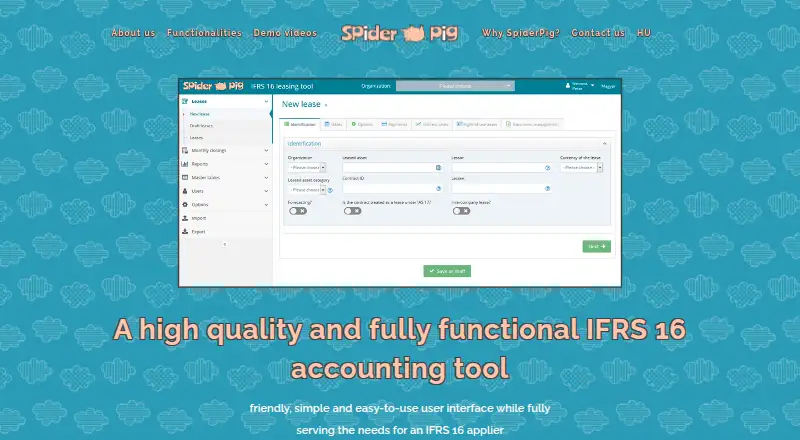The height and width of the screenshot is (440, 800).
Task: Toggle the Intercompany lease switch
Action: coord(461,211)
